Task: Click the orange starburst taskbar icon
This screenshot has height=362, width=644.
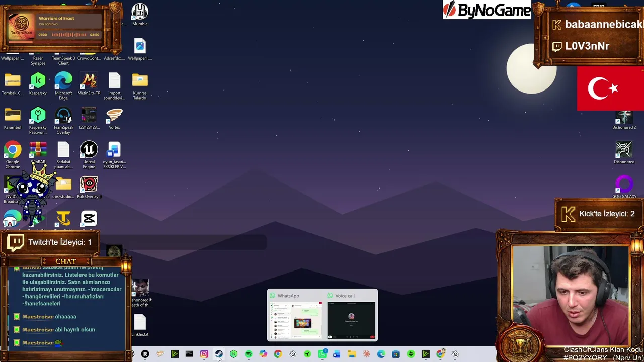Action: [x=366, y=354]
